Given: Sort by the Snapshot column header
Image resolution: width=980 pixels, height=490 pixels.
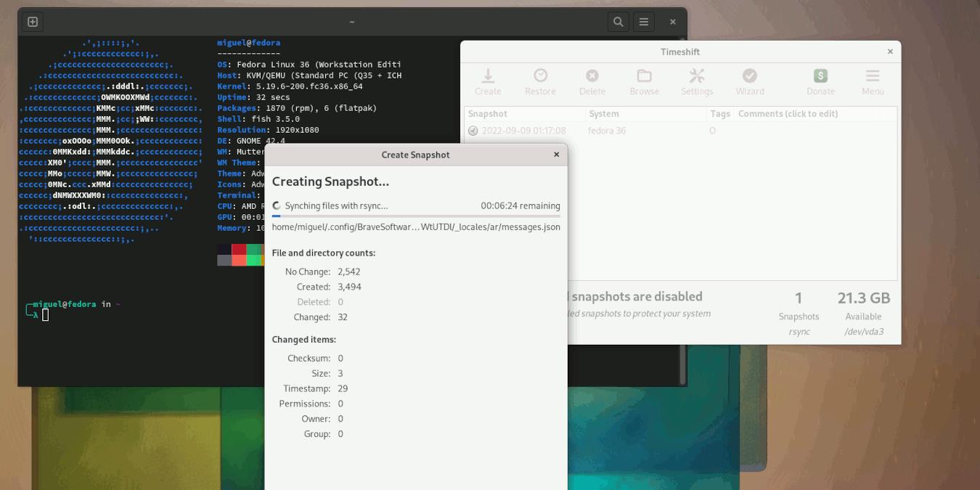Looking at the screenshot, I should [x=524, y=114].
